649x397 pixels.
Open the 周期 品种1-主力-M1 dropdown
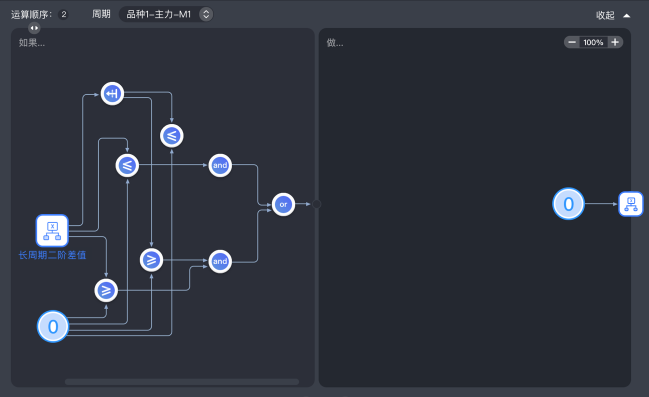[166, 14]
